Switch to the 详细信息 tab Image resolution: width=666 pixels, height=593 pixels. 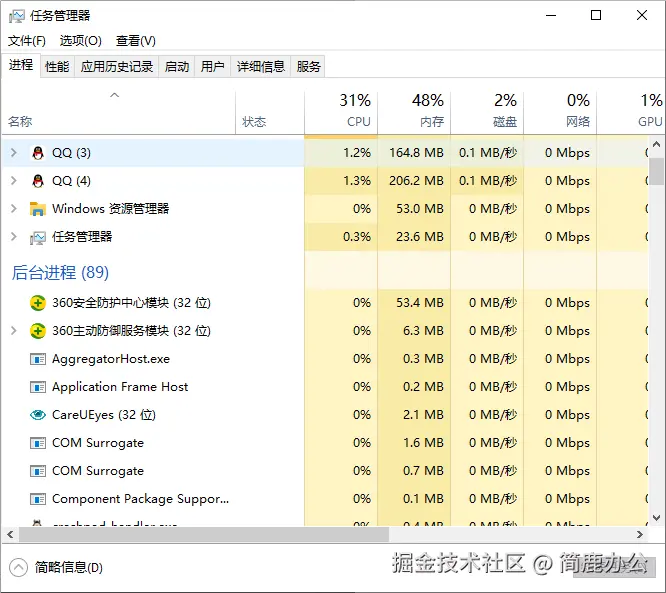pyautogui.click(x=260, y=66)
